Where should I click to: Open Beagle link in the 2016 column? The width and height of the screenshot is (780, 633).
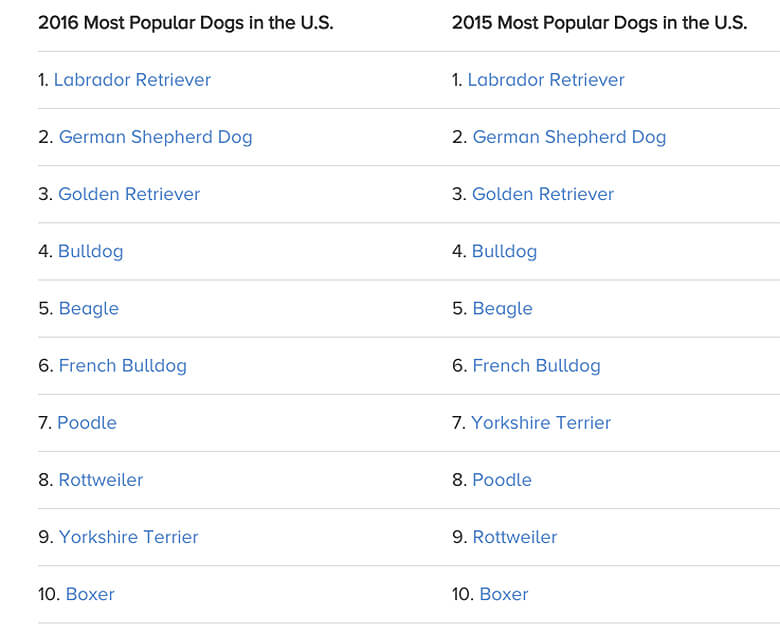coord(89,309)
